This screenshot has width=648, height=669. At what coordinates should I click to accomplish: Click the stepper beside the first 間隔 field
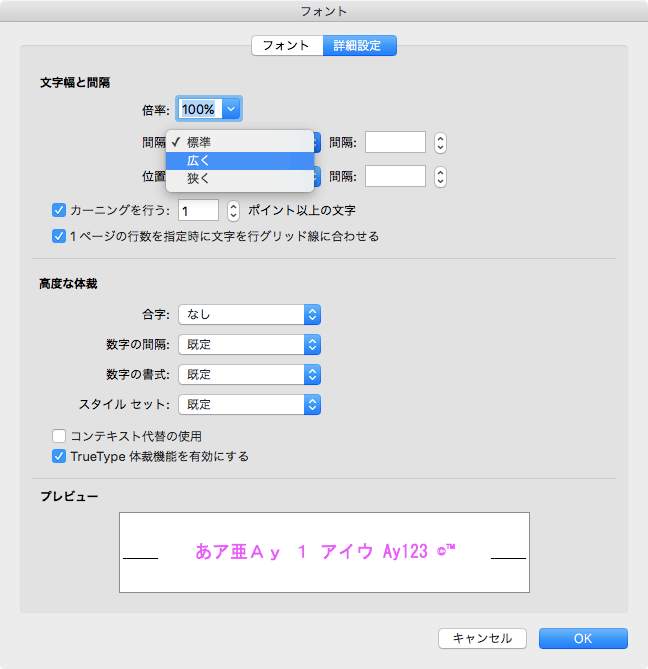[440, 142]
